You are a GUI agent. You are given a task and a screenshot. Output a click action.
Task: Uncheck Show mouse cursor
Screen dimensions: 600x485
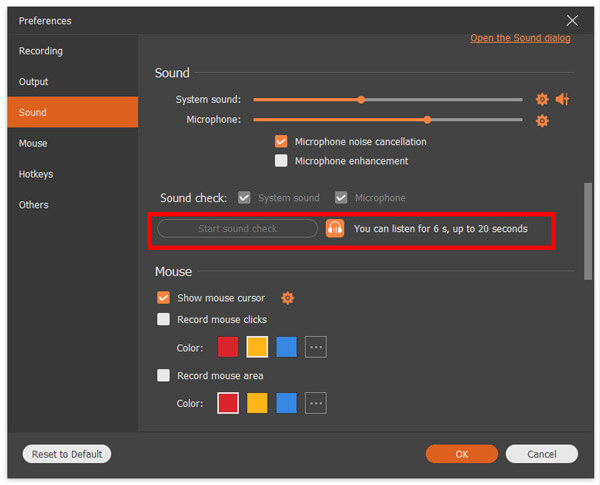[x=163, y=298]
